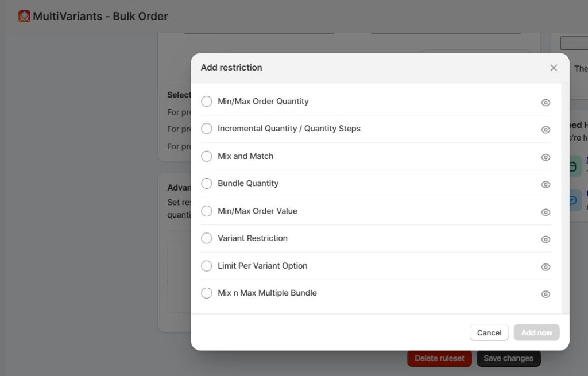Click the Mix and Match eye icon
Viewport: 588px width, 376px height.
[546, 157]
